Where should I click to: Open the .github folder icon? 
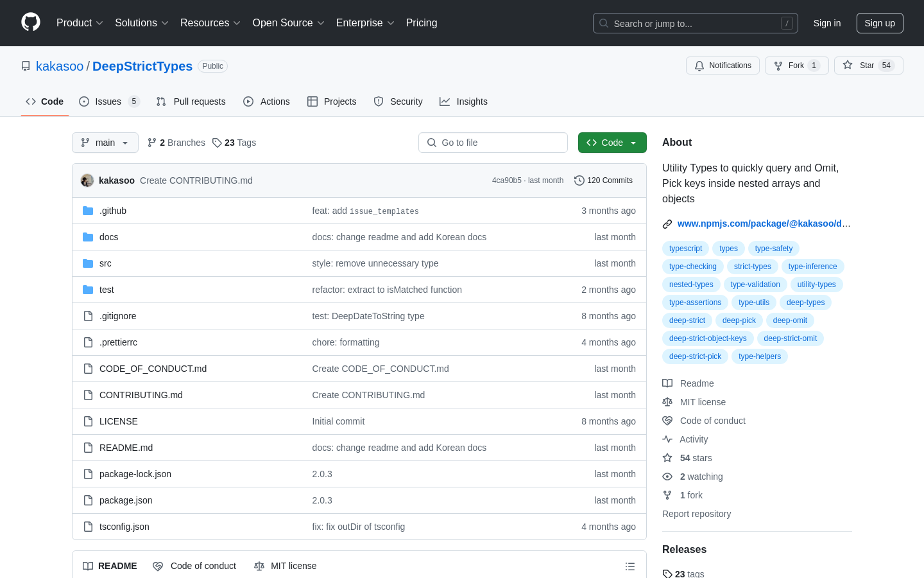[88, 211]
